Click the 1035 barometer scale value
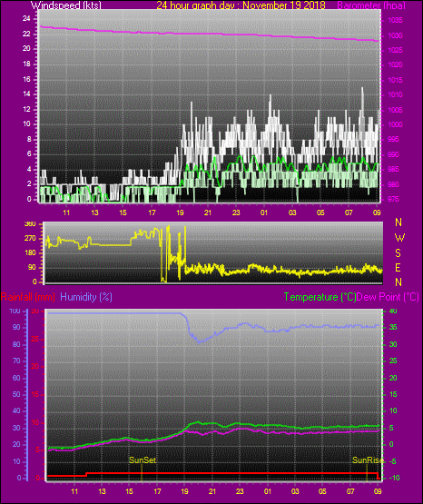Screen dimensions: 423x504 click(x=395, y=21)
